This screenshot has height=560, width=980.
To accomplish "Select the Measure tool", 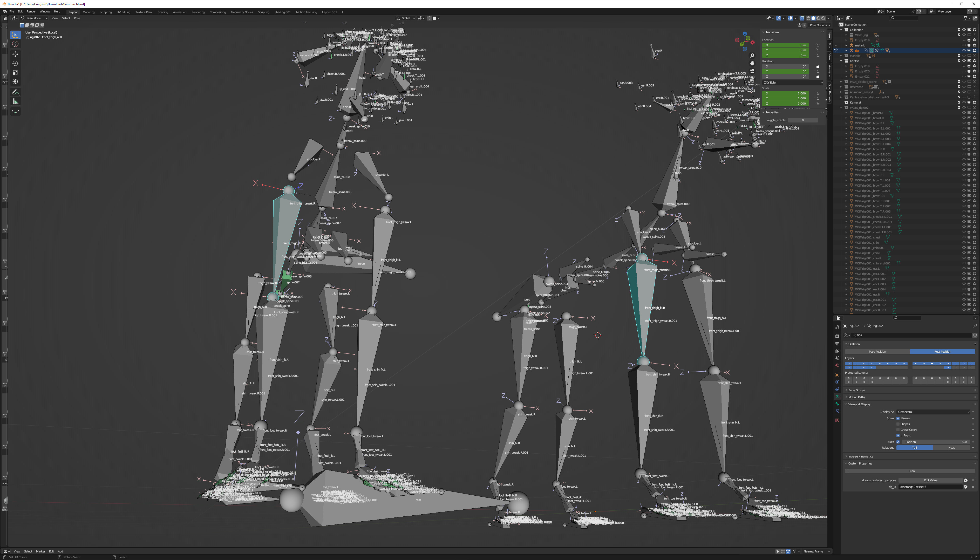I will [15, 101].
